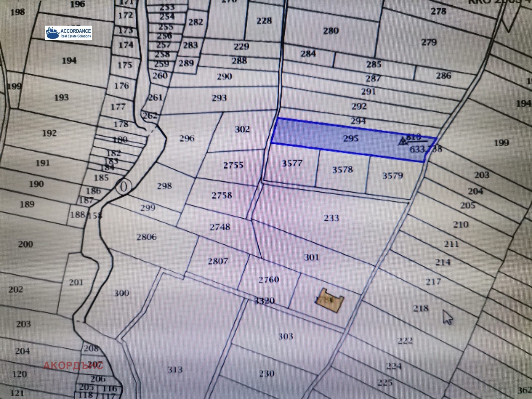Select parcel 2760
Viewport: 532px width, 399px height.
(x=269, y=280)
